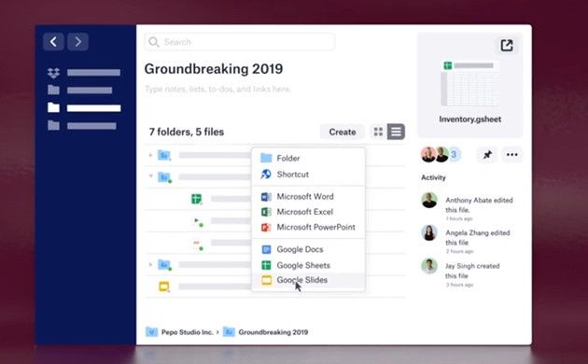Click 'Angela Zhang edited this file' entry

(x=477, y=238)
